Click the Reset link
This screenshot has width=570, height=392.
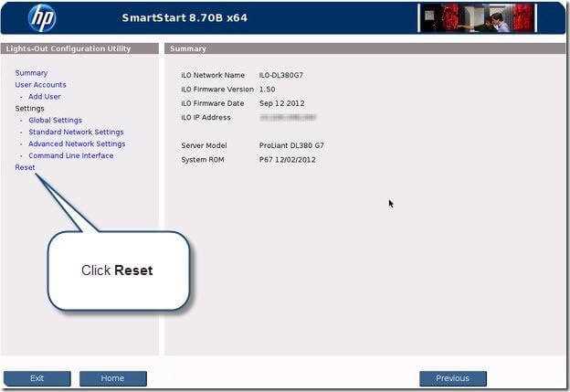(x=25, y=167)
